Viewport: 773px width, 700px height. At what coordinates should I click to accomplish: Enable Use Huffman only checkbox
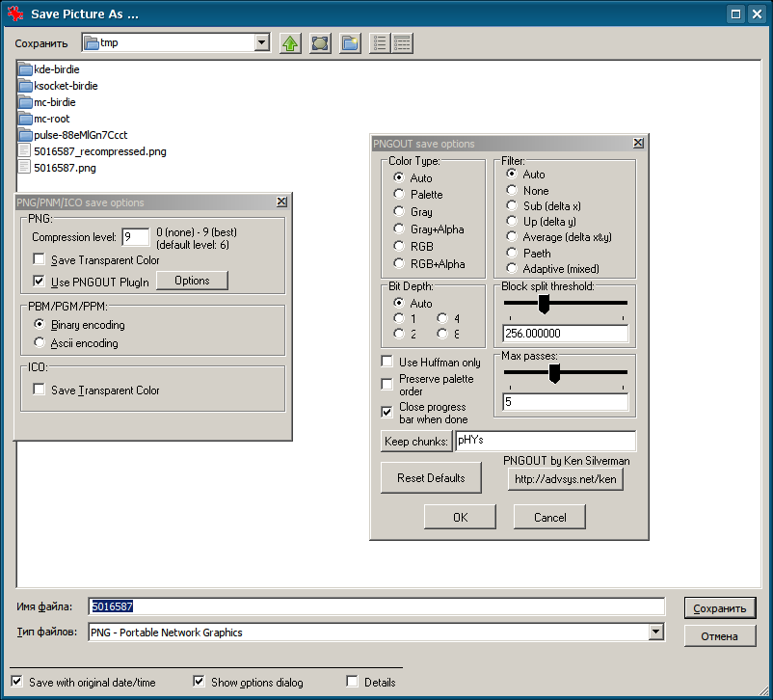point(386,363)
